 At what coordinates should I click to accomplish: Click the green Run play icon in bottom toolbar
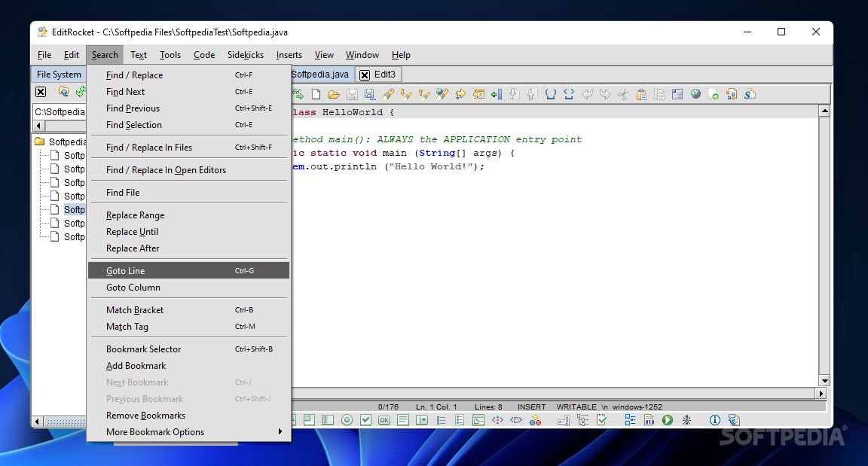pyautogui.click(x=668, y=420)
